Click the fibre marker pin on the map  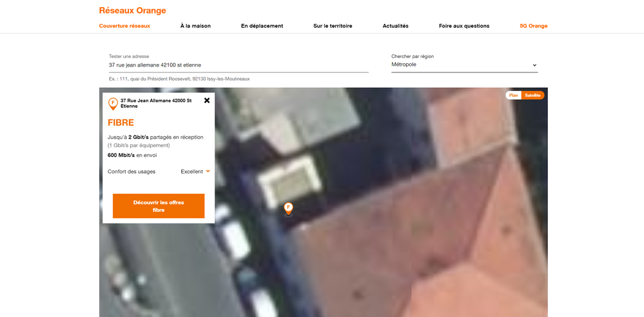[289, 209]
